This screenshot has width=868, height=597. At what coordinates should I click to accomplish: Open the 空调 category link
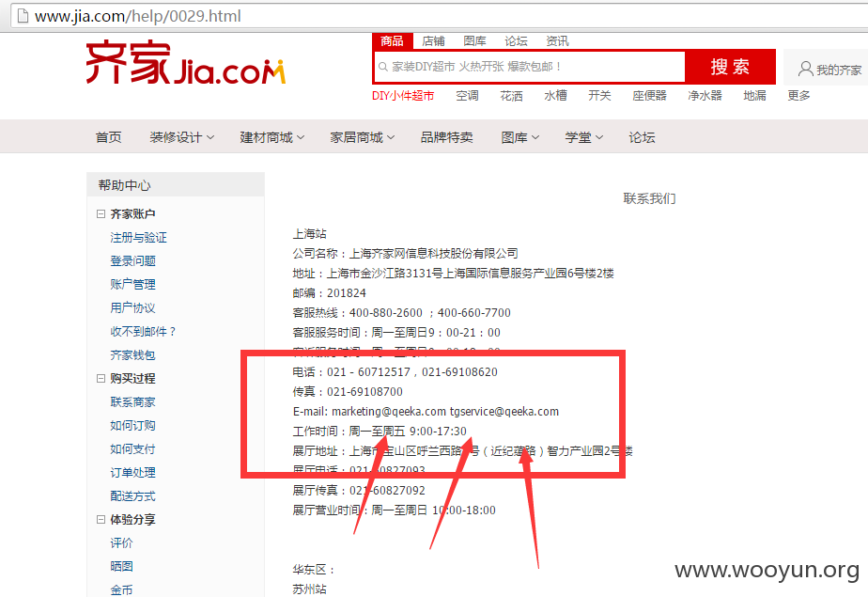tap(467, 96)
